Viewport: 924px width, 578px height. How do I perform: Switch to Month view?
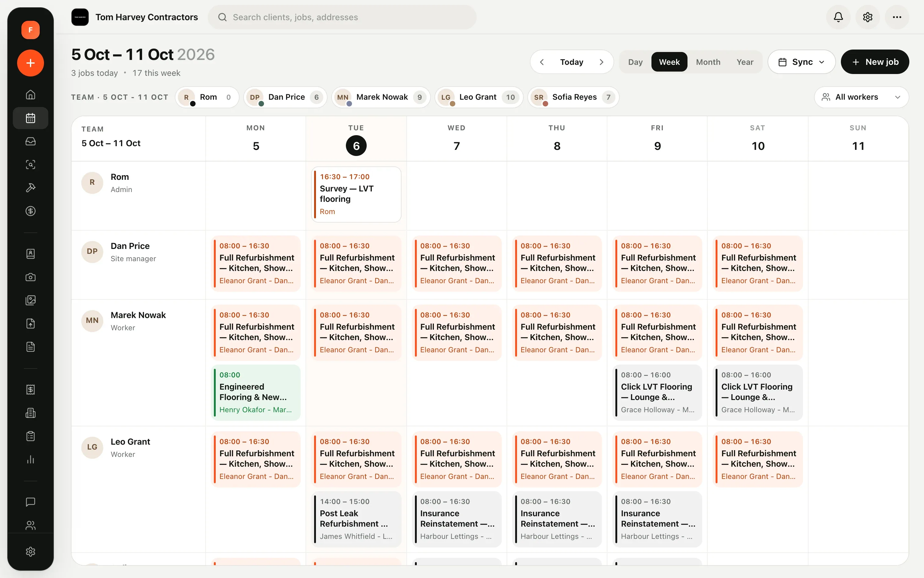(x=708, y=62)
